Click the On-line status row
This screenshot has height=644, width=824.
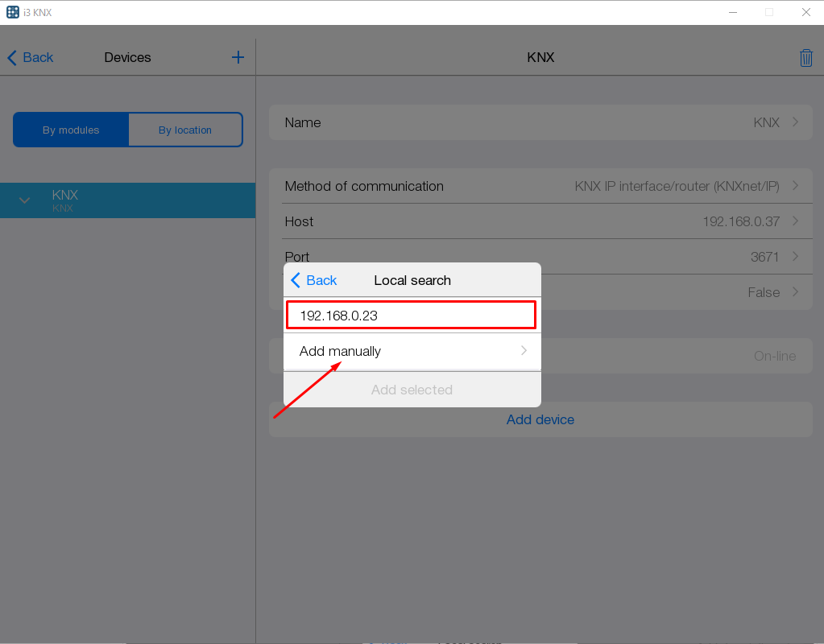(677, 355)
